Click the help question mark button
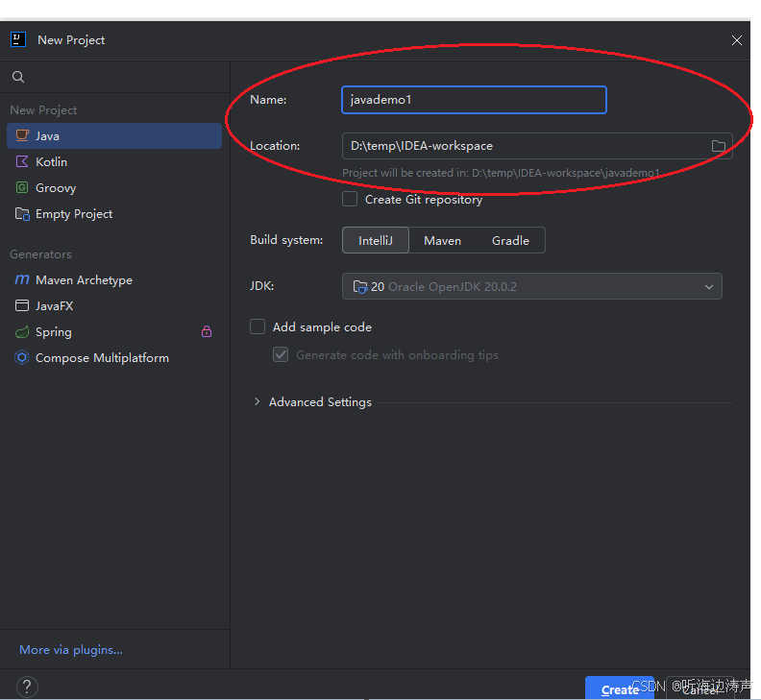The width and height of the screenshot is (761, 700). pyautogui.click(x=27, y=687)
